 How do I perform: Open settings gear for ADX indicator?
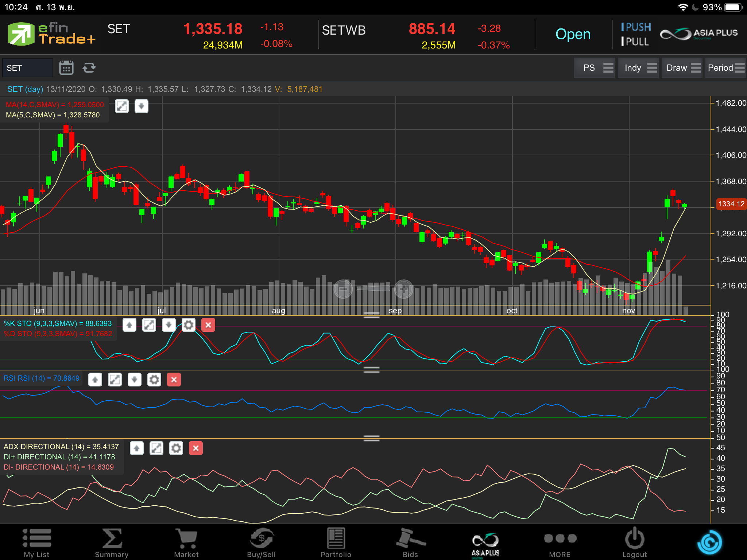click(176, 448)
